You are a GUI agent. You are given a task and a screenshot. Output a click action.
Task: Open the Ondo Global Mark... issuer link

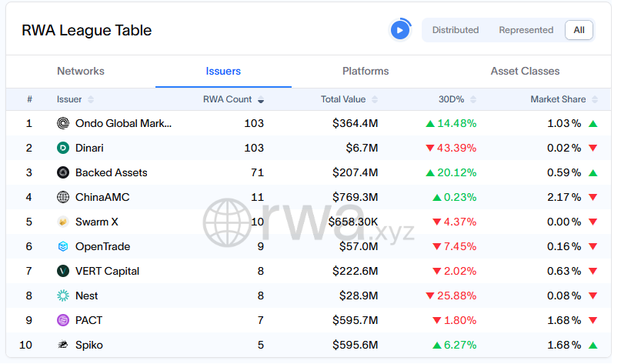coord(123,123)
